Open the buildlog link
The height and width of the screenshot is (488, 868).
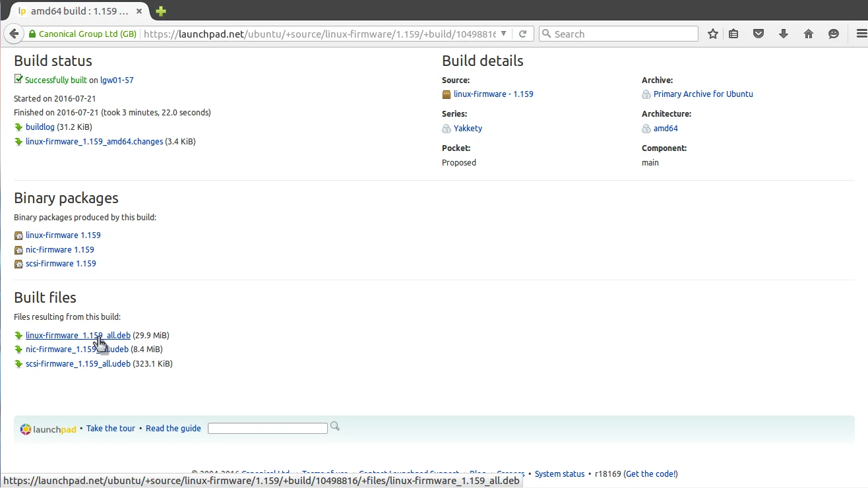click(x=40, y=127)
